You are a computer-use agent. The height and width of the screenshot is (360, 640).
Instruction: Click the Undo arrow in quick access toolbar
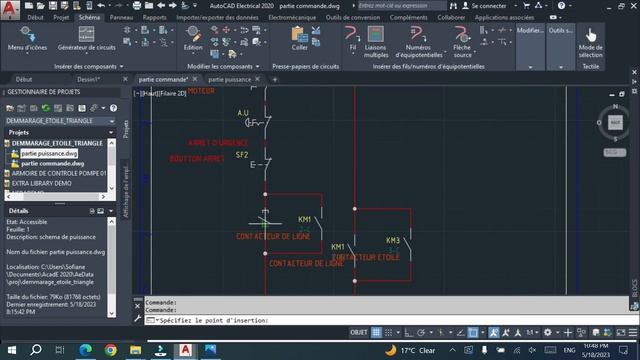(101, 6)
